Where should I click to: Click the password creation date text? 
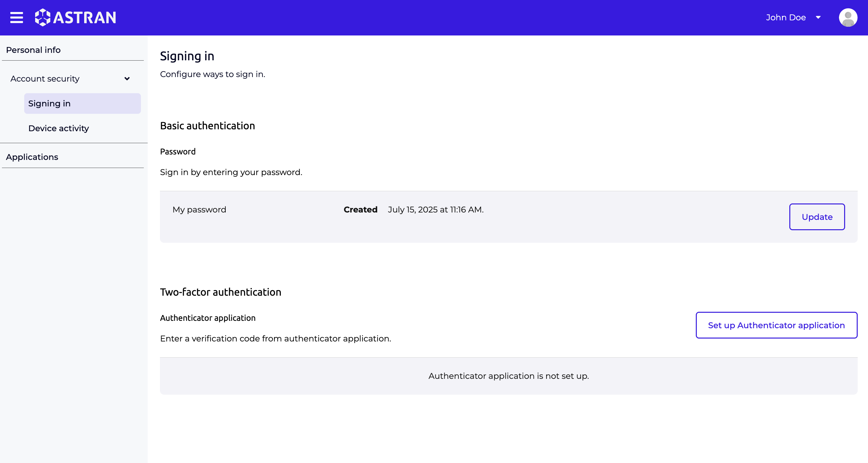(x=436, y=209)
